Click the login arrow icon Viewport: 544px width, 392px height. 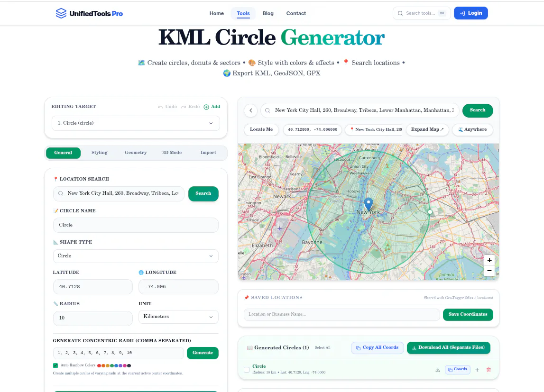[x=462, y=13]
